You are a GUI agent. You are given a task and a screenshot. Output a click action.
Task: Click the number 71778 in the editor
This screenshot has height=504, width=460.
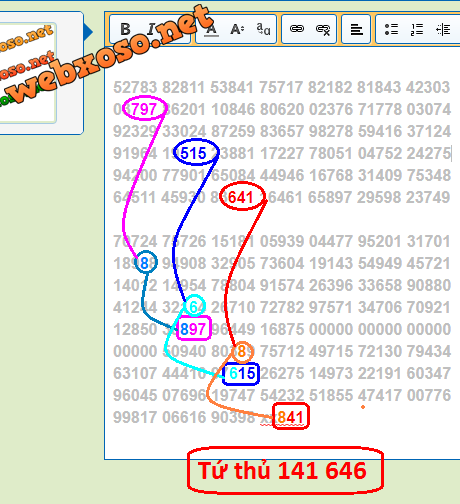tap(379, 109)
